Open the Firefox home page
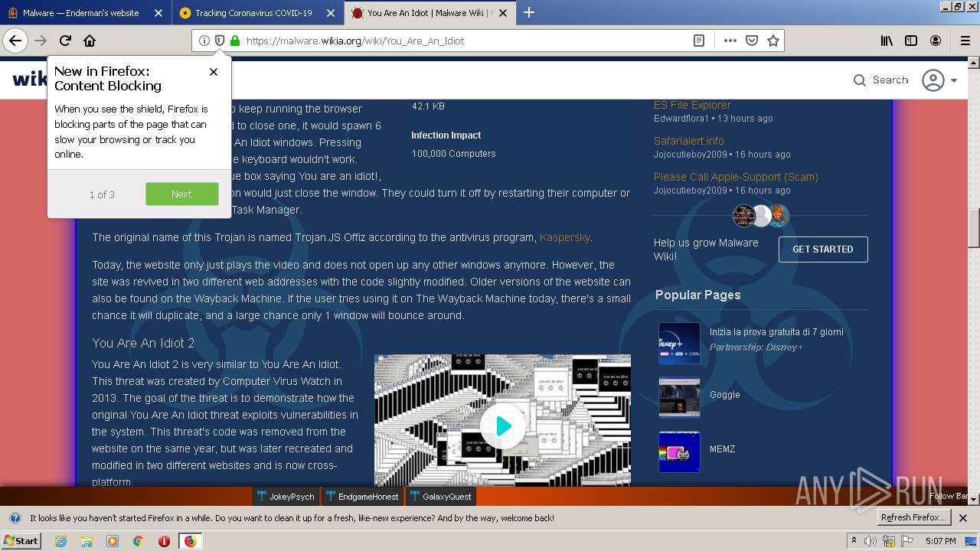This screenshot has height=551, width=980. [x=90, y=41]
